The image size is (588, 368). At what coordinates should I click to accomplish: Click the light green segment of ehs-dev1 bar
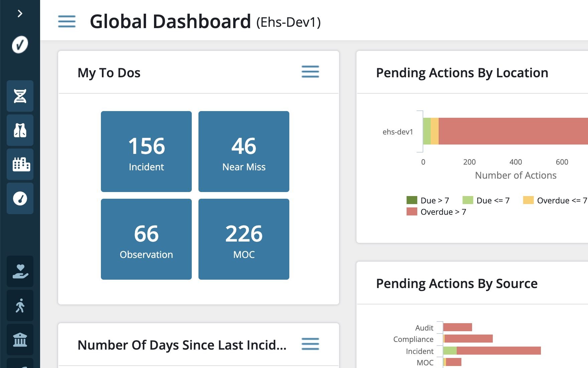coord(427,131)
